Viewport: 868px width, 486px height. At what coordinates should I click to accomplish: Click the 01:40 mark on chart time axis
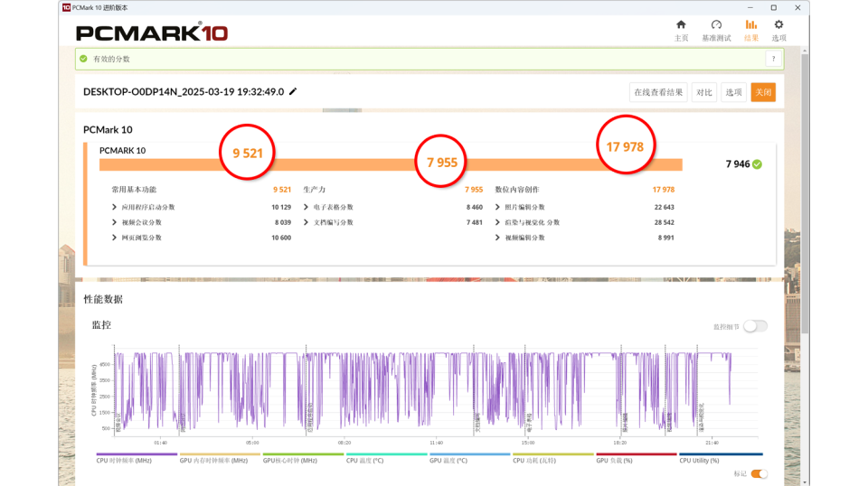click(x=161, y=443)
